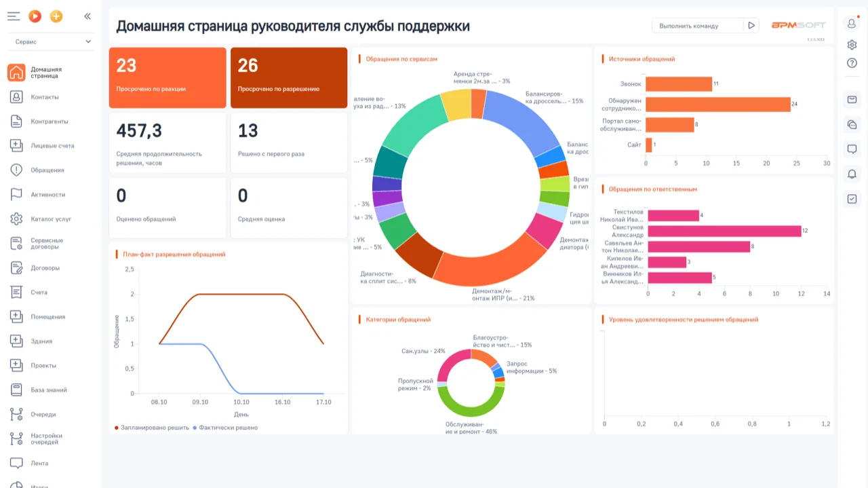868x488 pixels.
Task: Open База знаний book icon
Action: coord(17,390)
